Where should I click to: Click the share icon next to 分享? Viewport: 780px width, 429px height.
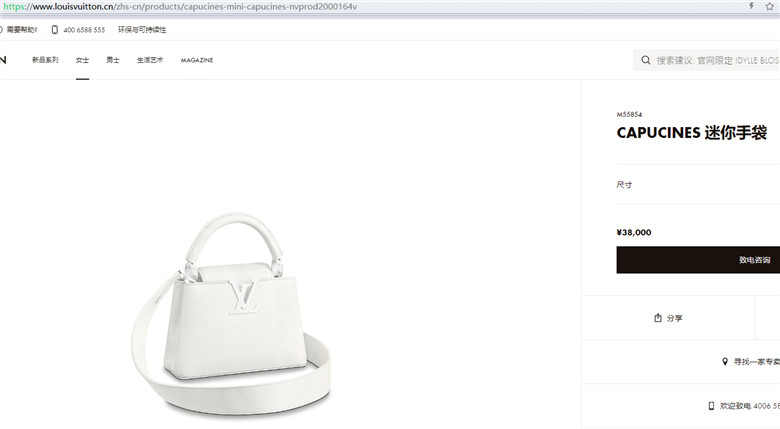(658, 318)
